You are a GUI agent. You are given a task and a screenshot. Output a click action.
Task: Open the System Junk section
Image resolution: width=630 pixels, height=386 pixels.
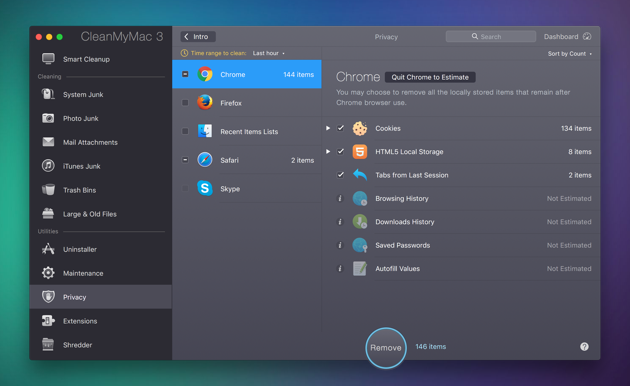point(100,94)
